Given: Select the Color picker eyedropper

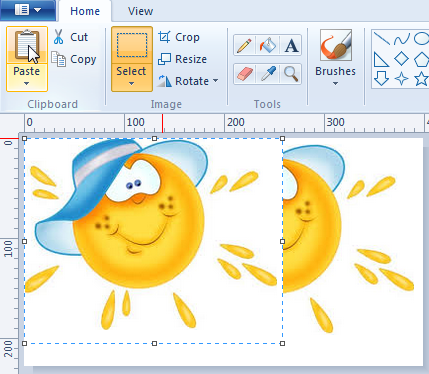Looking at the screenshot, I should pos(268,74).
